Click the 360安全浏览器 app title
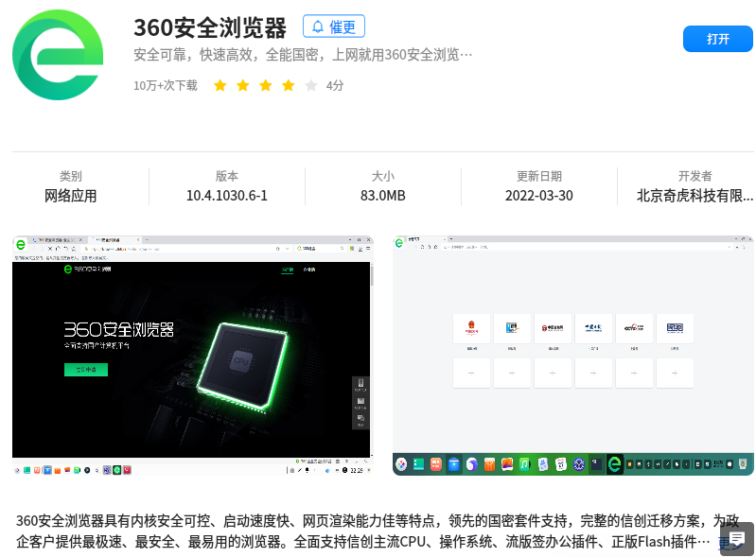The image size is (756, 557). pos(210,28)
